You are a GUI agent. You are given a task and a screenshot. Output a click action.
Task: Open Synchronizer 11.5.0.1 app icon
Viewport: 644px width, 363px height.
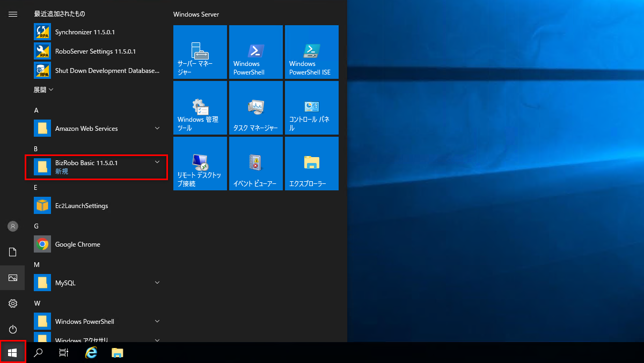tap(42, 32)
